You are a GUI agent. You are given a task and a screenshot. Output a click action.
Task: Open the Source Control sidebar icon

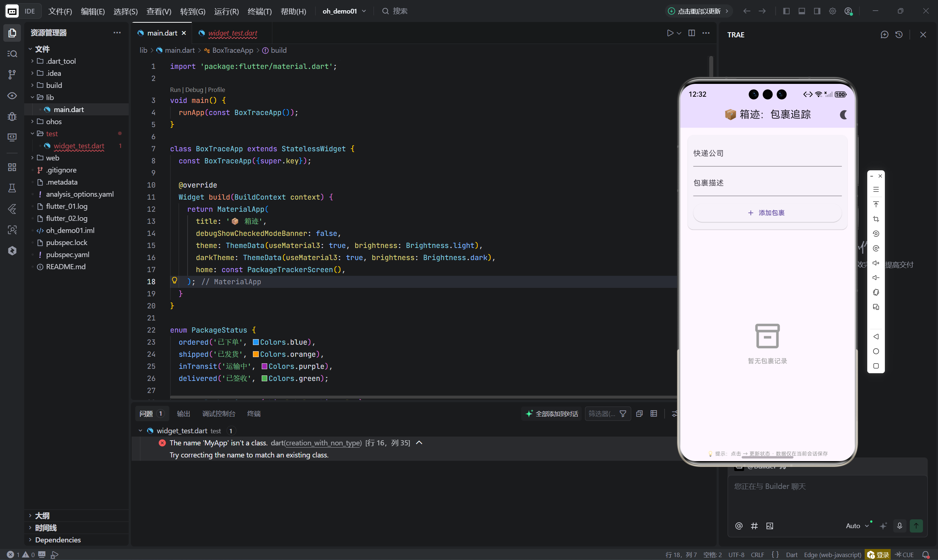(x=12, y=74)
